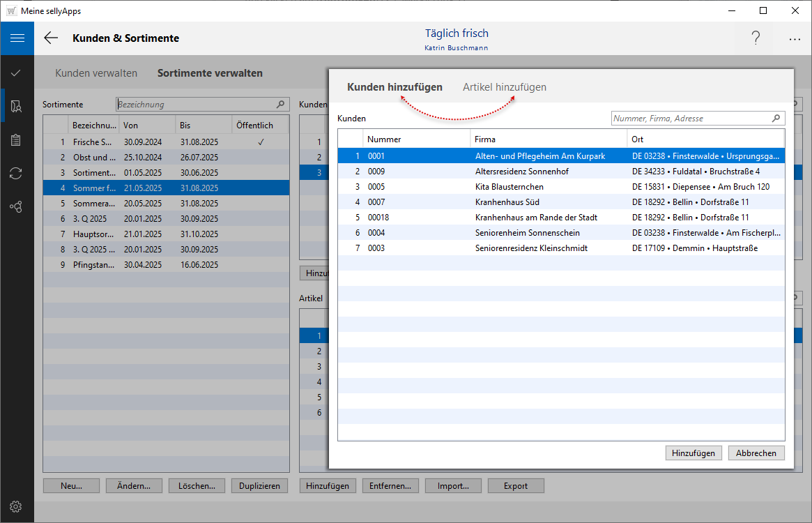Open the help question mark icon

point(756,38)
